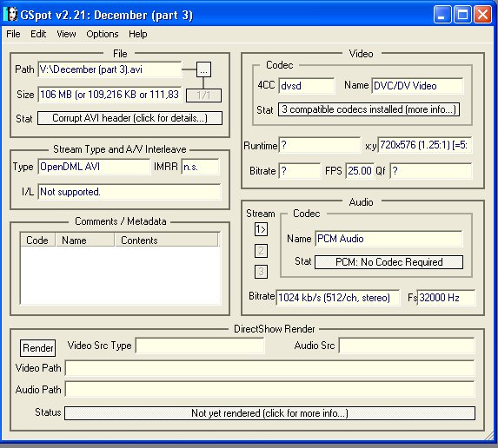Click the FPS field showing 25.00
498x448 pixels.
(360, 171)
